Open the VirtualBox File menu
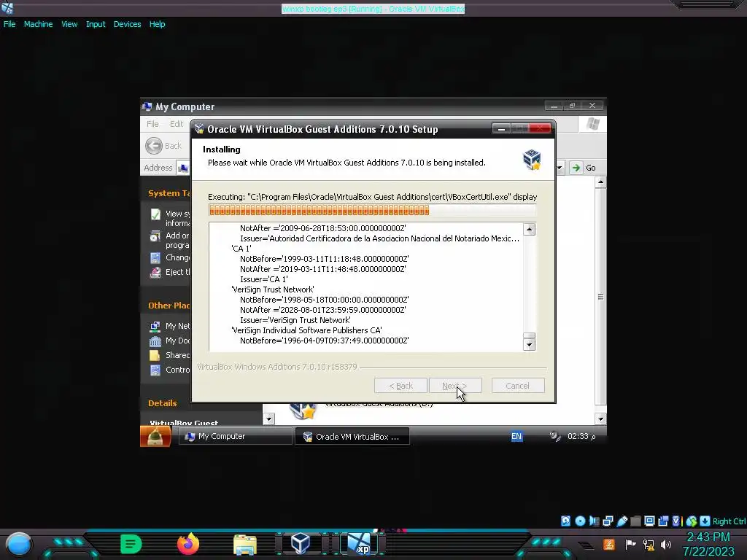 (9, 24)
